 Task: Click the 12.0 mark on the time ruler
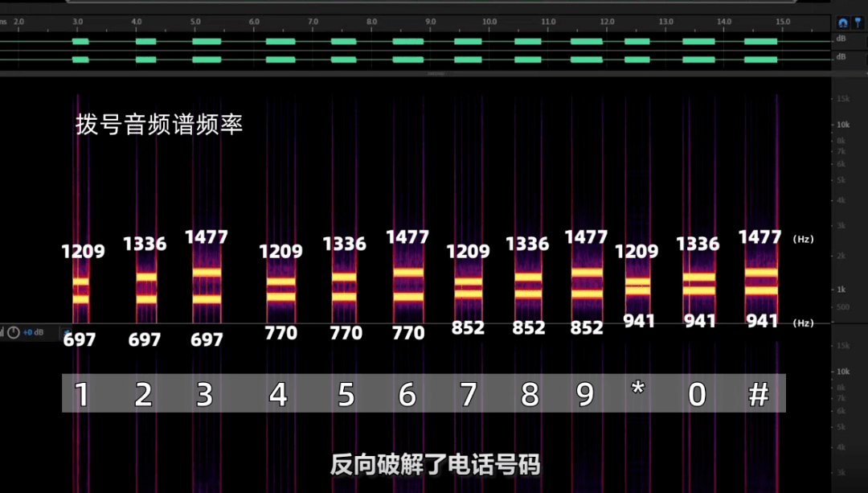point(607,22)
